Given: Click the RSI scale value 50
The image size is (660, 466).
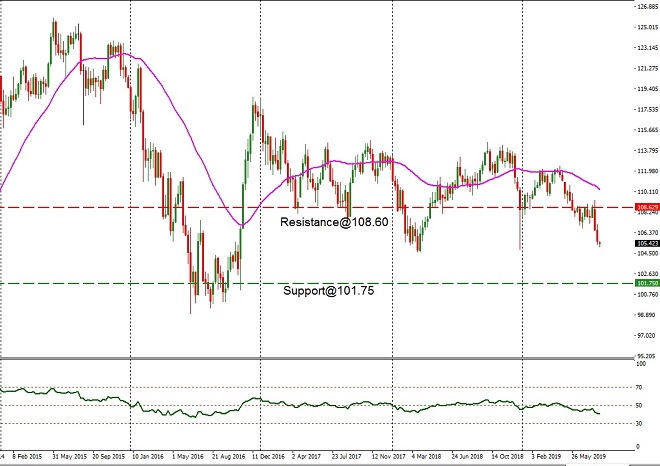Looking at the screenshot, I should tap(639, 406).
